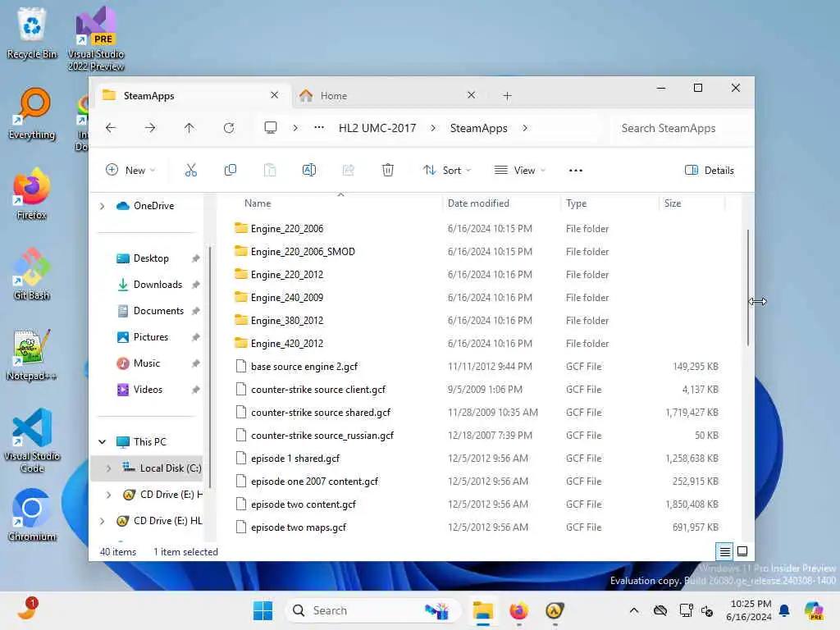Select the Chromium desktop icon

tap(32, 515)
